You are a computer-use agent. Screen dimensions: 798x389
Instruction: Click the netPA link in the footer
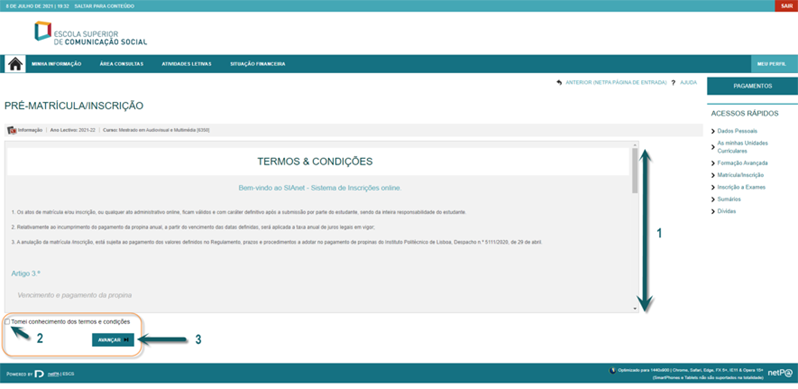(52, 374)
